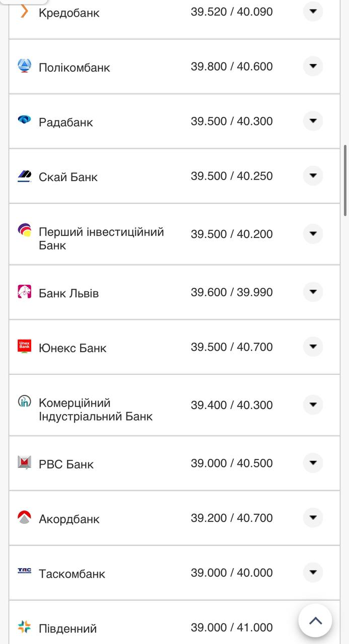The height and width of the screenshot is (644, 349).
Task: Open the Таскомбанк dropdown arrow
Action: [313, 572]
